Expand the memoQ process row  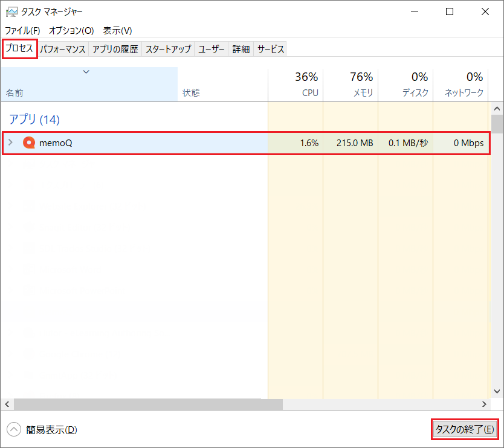click(x=10, y=143)
